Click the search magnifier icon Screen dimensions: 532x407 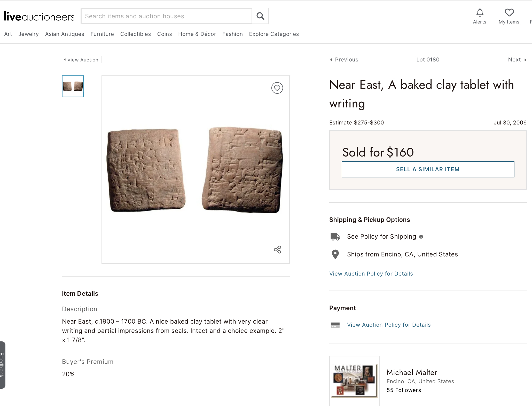point(260,16)
